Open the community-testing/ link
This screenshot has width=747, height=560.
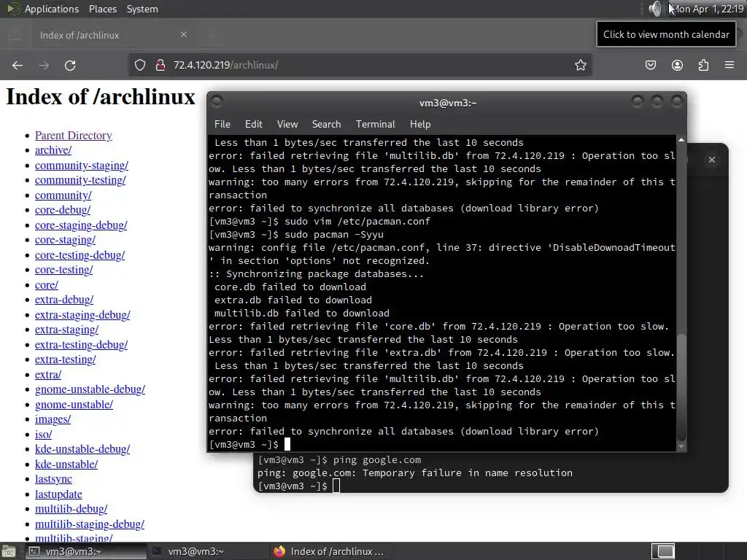pyautogui.click(x=80, y=181)
